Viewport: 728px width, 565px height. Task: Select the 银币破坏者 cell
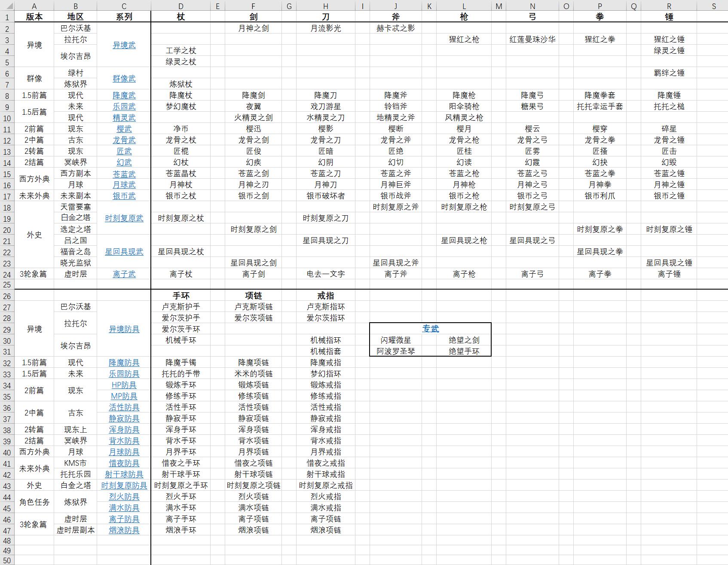pyautogui.click(x=325, y=196)
